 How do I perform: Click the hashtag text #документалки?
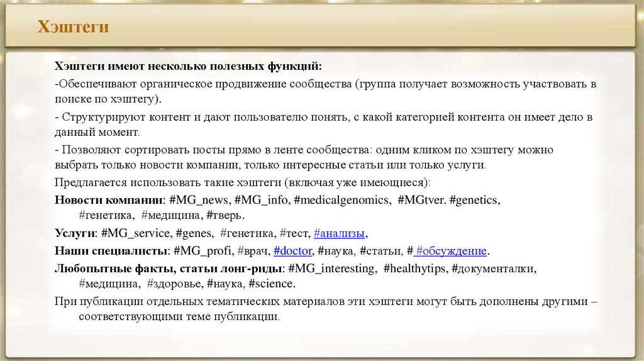point(493,269)
